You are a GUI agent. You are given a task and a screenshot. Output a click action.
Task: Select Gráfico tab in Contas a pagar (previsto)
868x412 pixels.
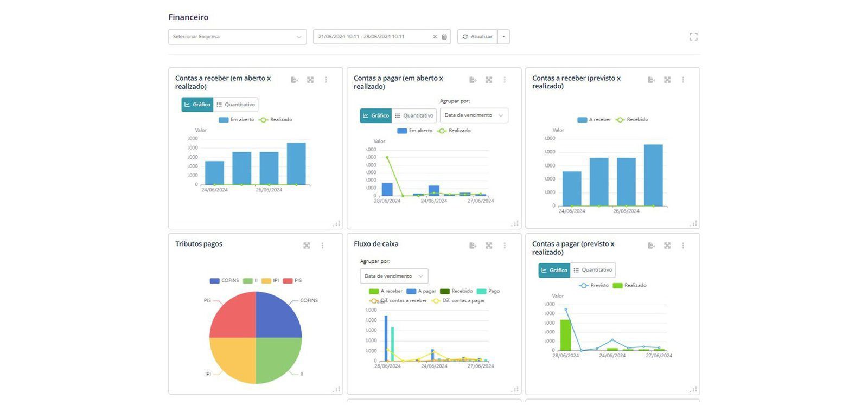click(x=554, y=270)
